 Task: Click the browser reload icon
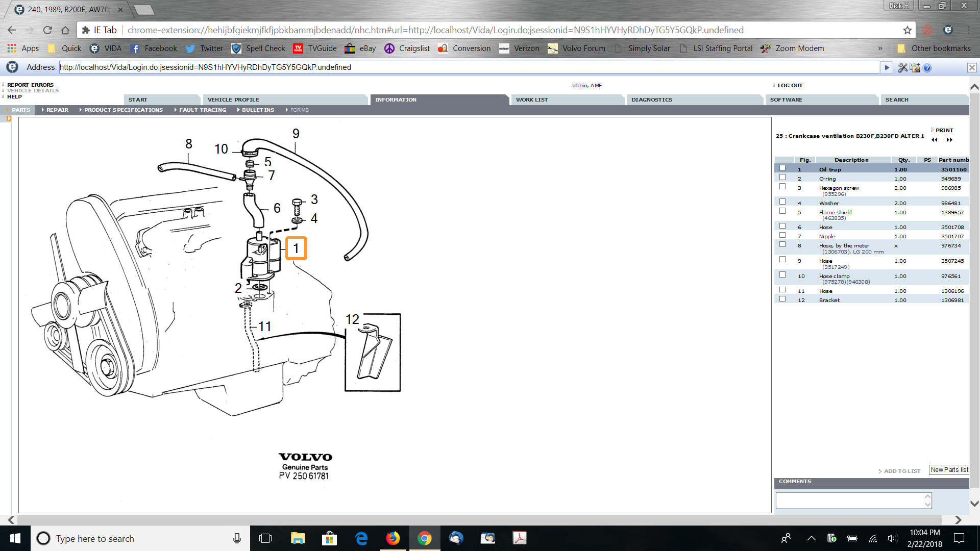(x=47, y=30)
